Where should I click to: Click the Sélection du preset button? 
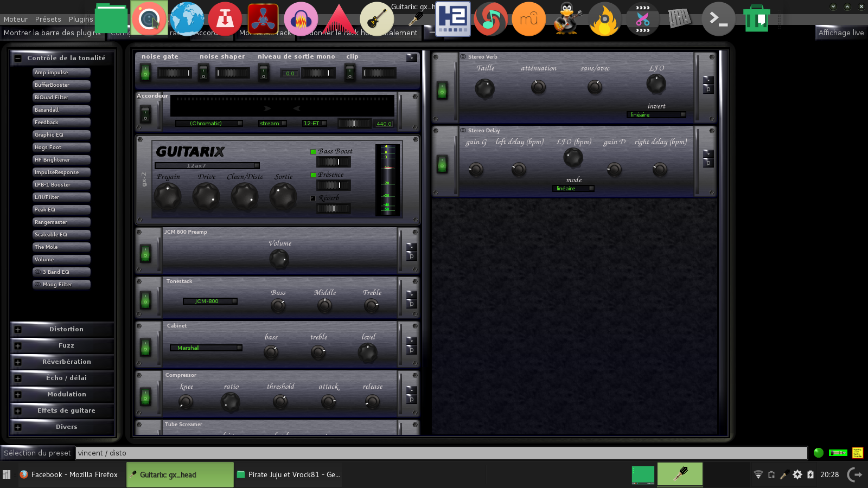tap(37, 453)
